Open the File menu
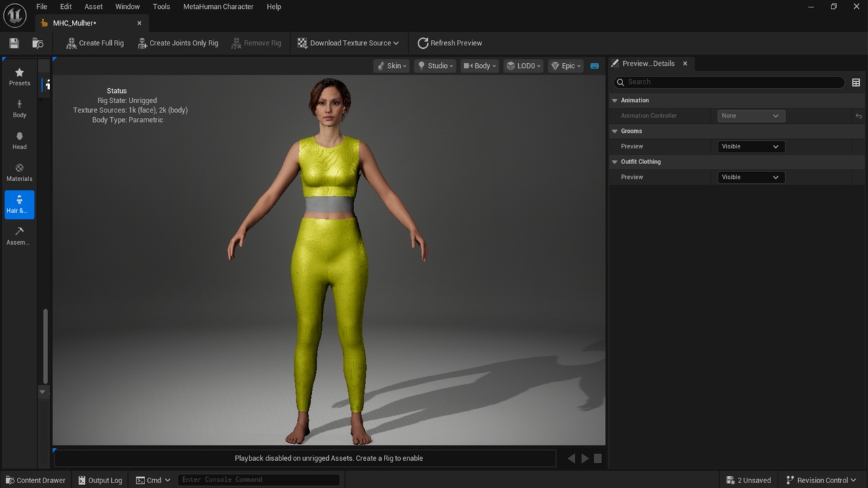 [x=41, y=7]
